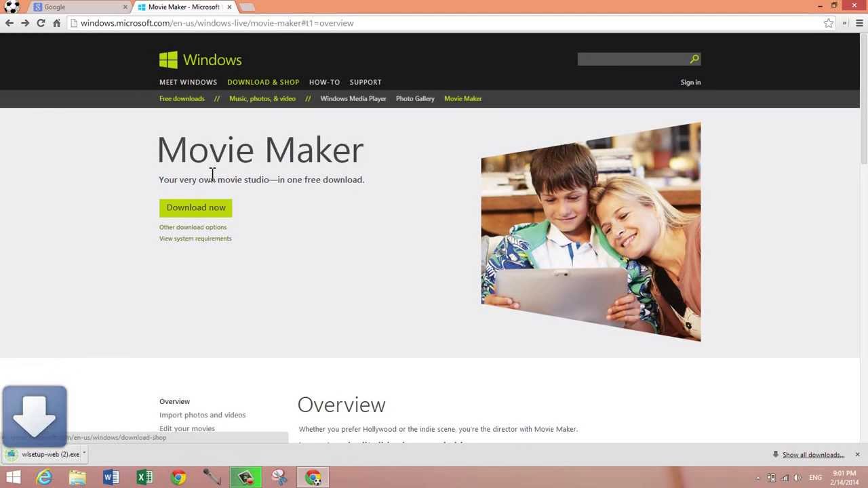Click the network signal tray icon

(x=784, y=478)
